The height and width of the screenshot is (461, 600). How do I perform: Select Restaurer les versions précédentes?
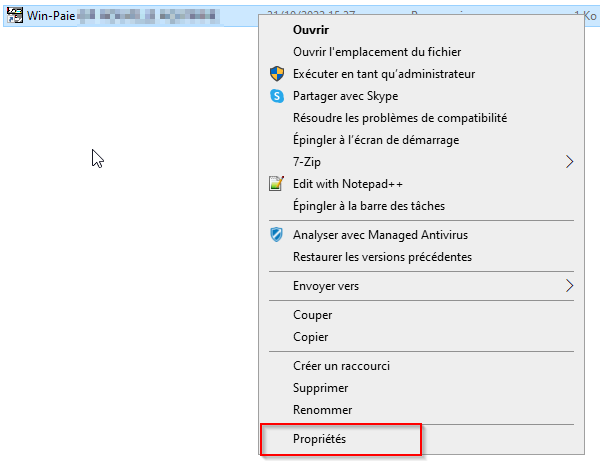tap(382, 257)
